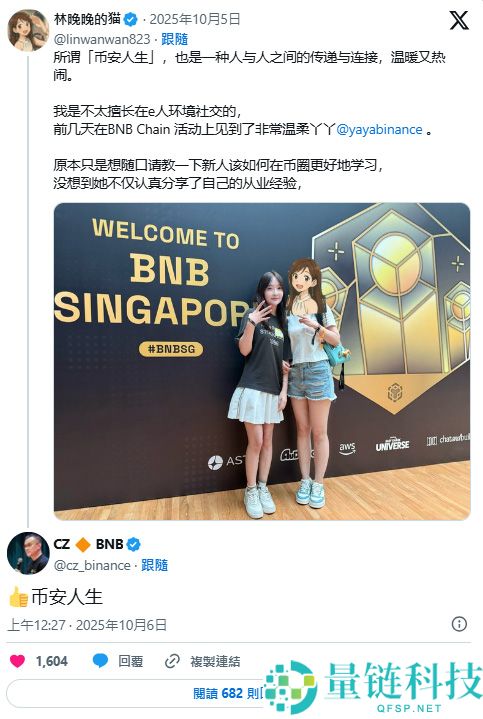Open the tweet info icon
The height and width of the screenshot is (719, 483).
(459, 624)
